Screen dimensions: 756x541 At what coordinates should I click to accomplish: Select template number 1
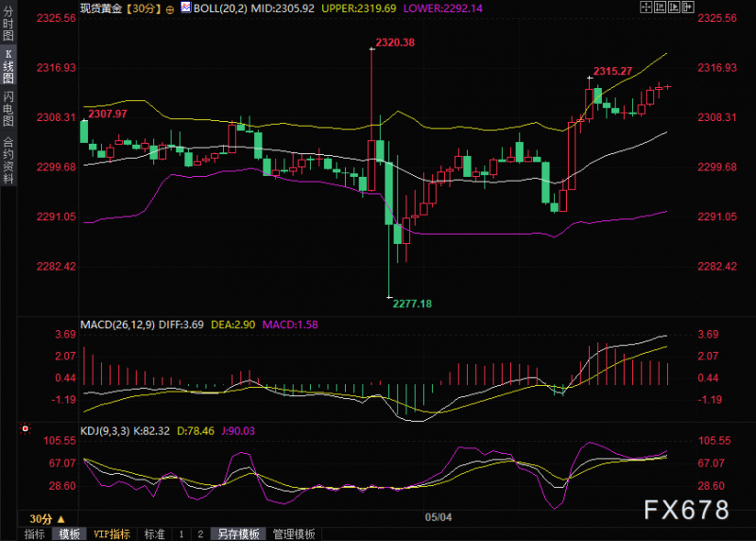coord(181,534)
